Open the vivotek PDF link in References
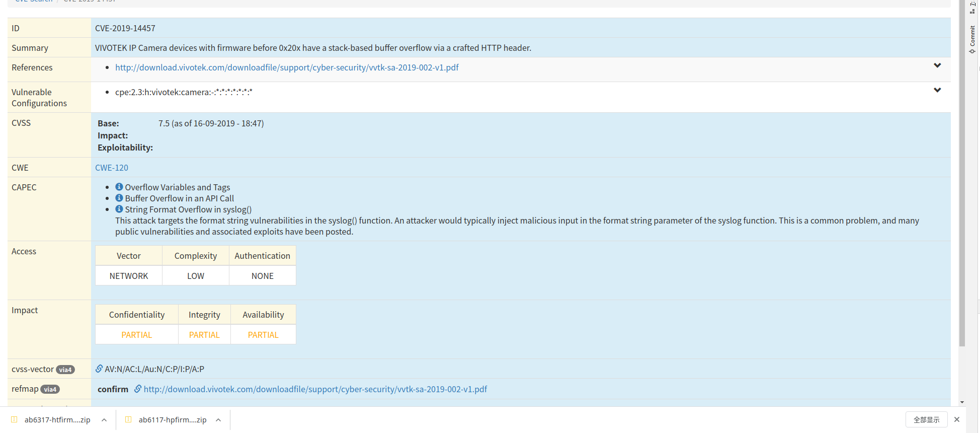The width and height of the screenshot is (980, 433). coord(287,67)
